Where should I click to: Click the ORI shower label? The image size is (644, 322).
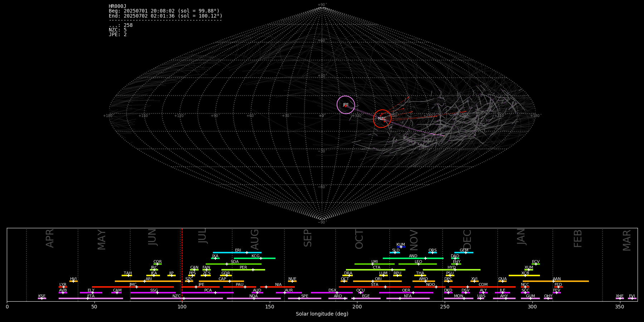click(378, 279)
